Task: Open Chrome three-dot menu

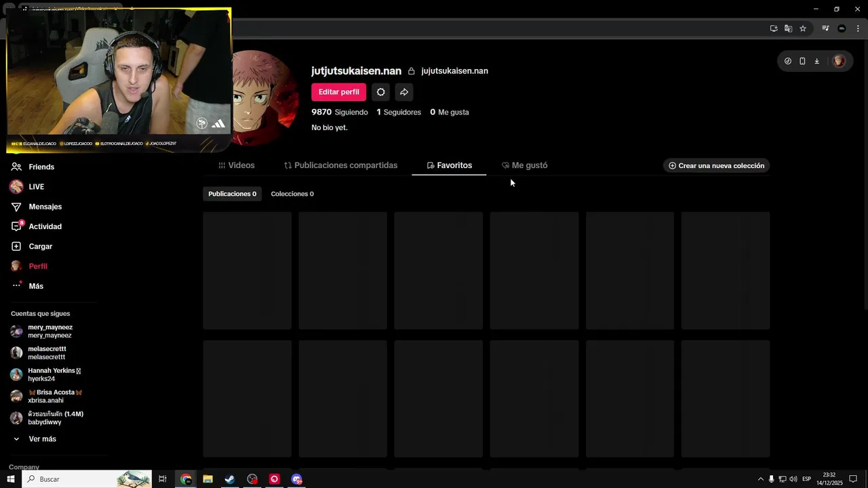Action: [858, 28]
